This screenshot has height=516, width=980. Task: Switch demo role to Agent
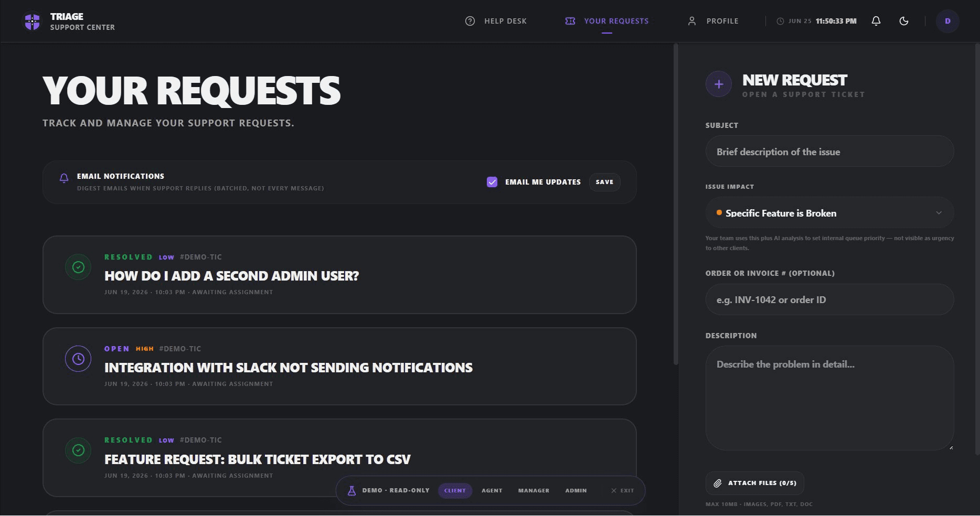(492, 491)
